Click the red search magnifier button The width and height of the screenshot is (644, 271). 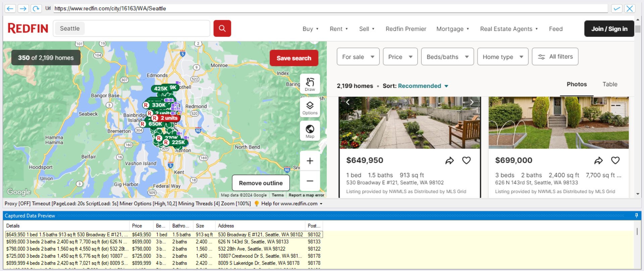coord(222,29)
